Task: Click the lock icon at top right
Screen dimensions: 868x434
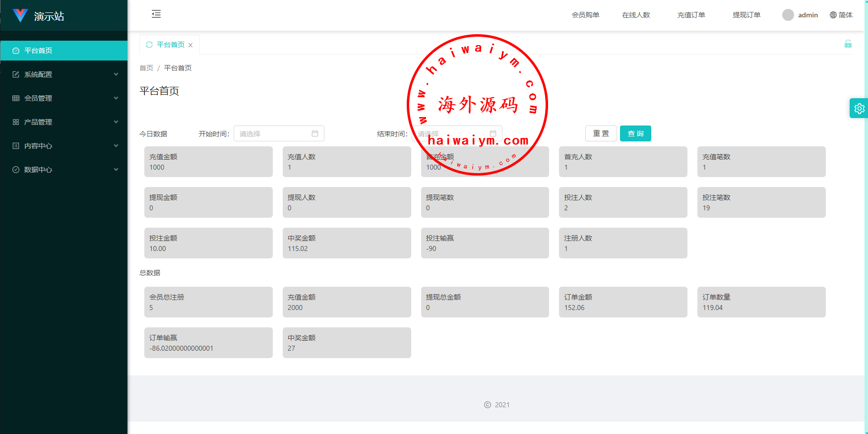Action: (x=848, y=44)
